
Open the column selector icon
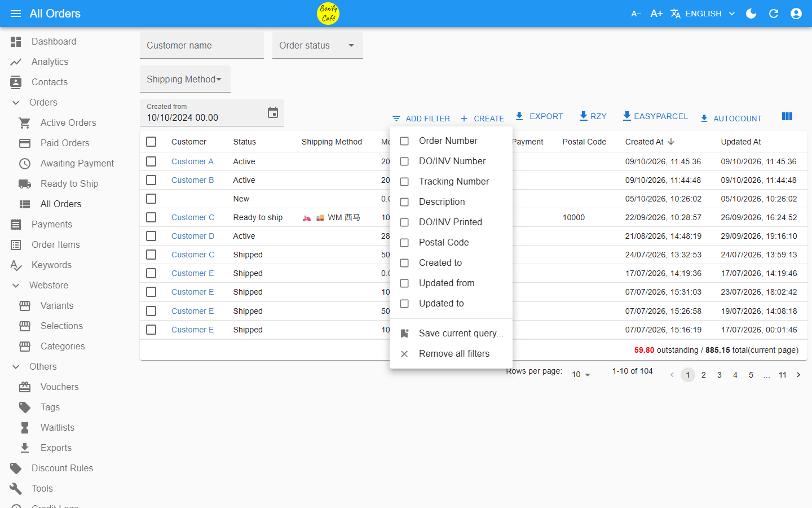coord(787,116)
